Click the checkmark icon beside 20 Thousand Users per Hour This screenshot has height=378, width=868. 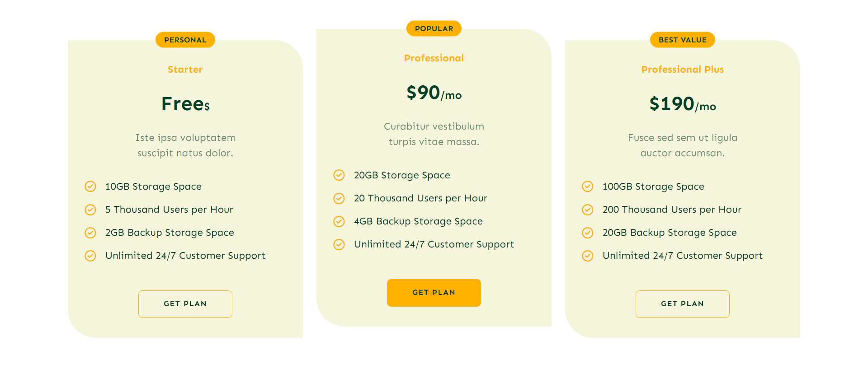point(339,198)
